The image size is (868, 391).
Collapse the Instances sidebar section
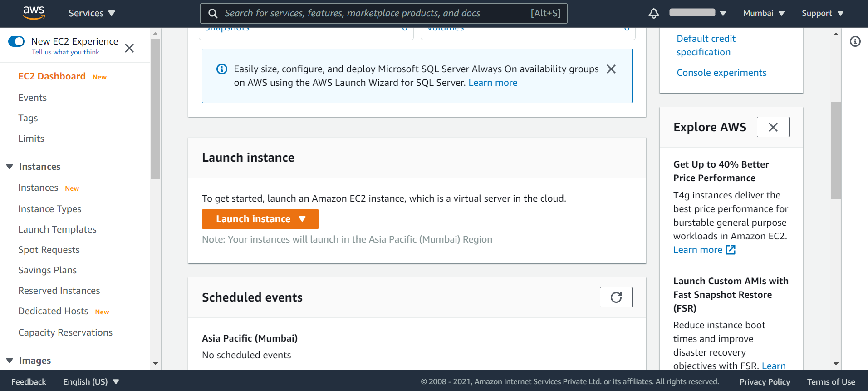pyautogui.click(x=10, y=167)
